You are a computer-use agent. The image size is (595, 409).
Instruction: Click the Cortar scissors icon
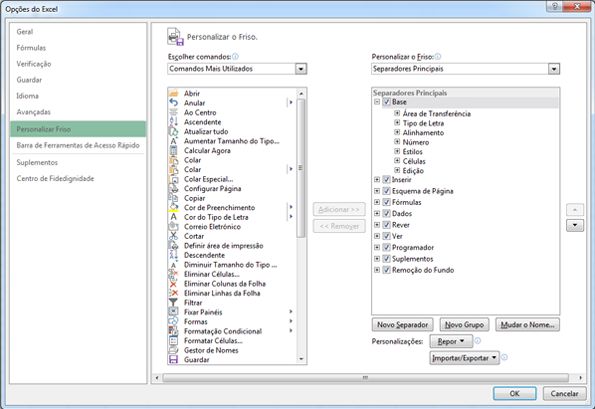pos(173,236)
